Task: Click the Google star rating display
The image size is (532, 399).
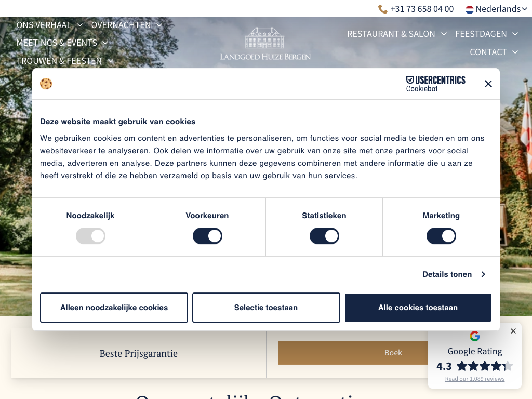Action: 484,366
